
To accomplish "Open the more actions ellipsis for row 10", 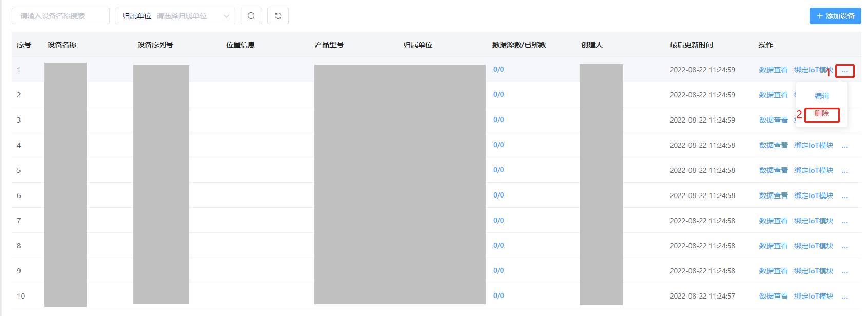I will click(845, 297).
